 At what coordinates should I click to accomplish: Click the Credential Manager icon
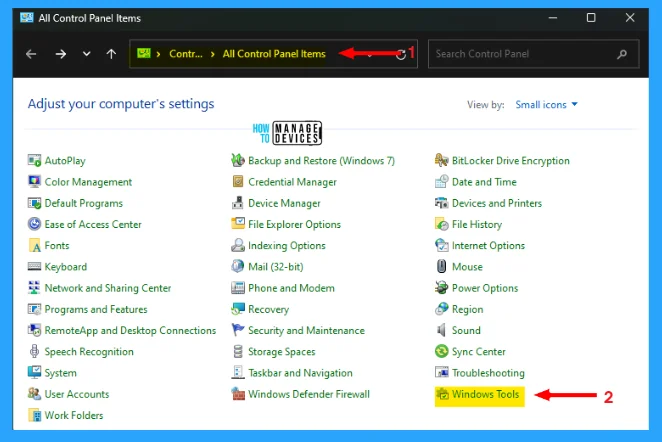tap(238, 182)
